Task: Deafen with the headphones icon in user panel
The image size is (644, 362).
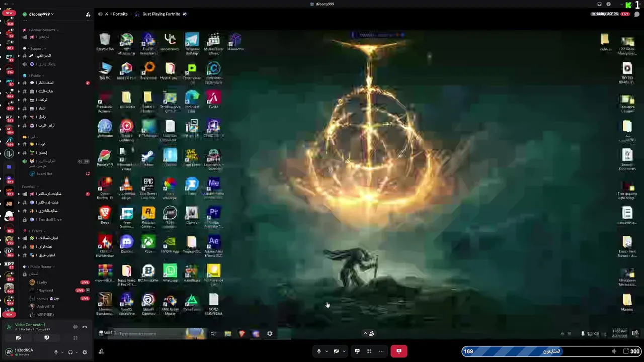Action: [70, 352]
